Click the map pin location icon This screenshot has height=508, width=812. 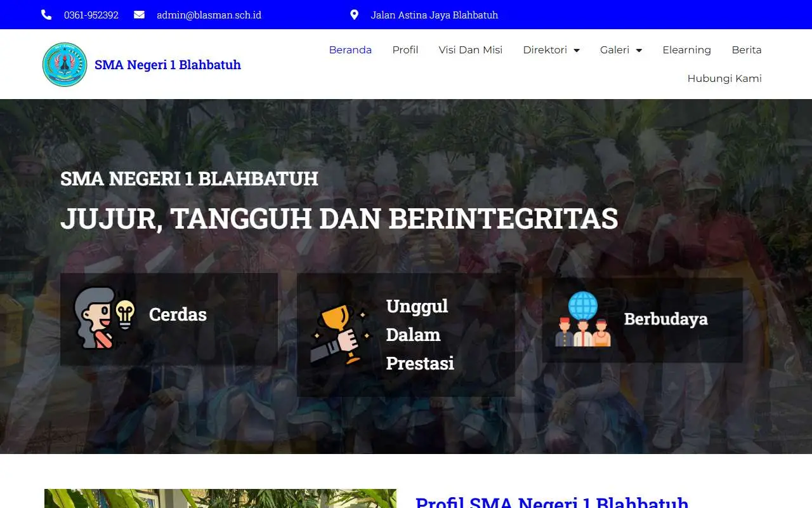coord(355,15)
